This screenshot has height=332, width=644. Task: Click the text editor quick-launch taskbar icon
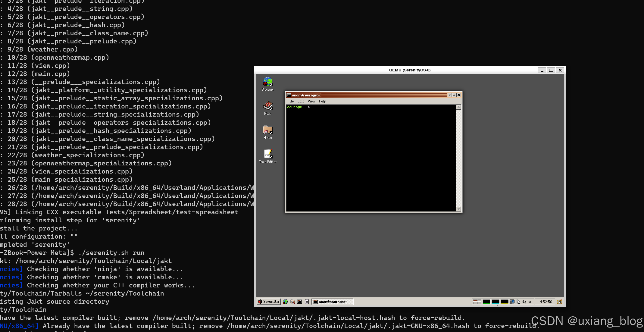pos(307,302)
